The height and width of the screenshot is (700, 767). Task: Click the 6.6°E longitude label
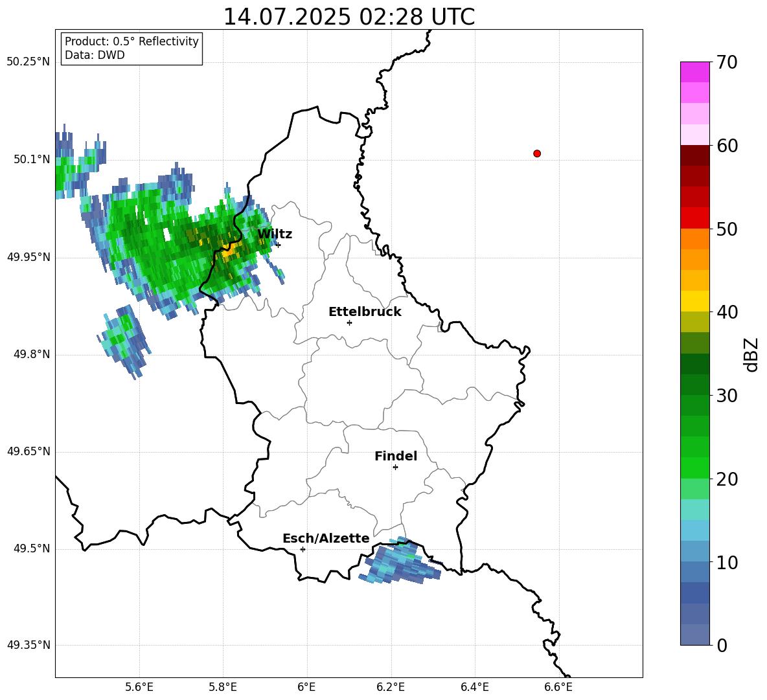pyautogui.click(x=558, y=687)
